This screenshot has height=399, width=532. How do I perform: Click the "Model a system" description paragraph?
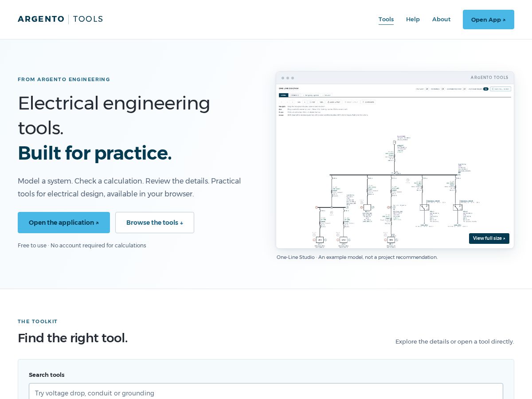click(129, 188)
